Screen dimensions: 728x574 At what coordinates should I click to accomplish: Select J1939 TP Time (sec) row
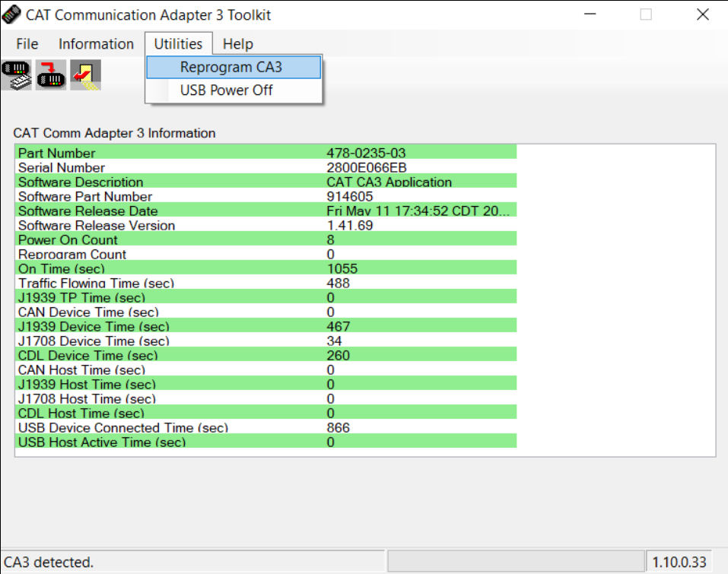tap(266, 297)
